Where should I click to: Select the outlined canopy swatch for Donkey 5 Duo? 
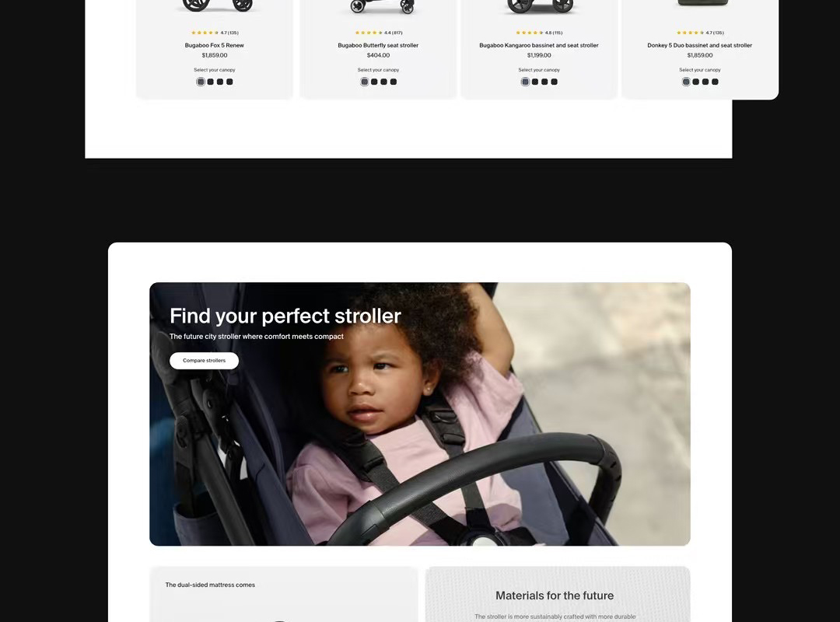tap(686, 82)
